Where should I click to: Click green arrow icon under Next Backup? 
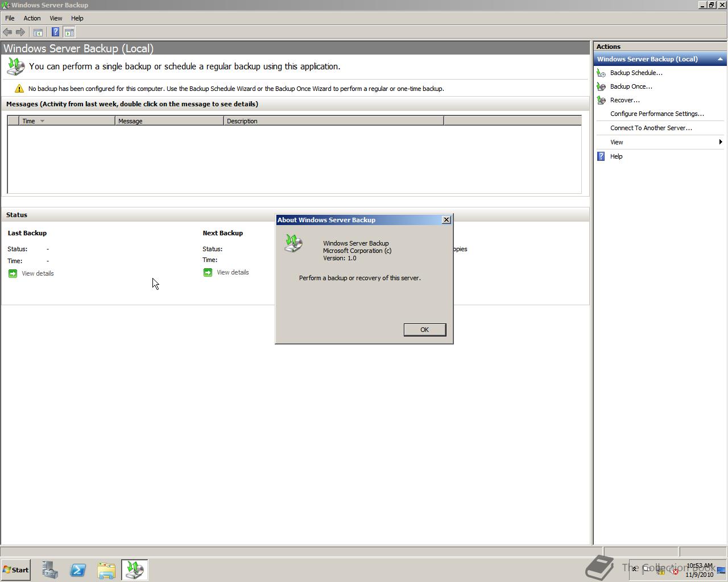point(208,272)
